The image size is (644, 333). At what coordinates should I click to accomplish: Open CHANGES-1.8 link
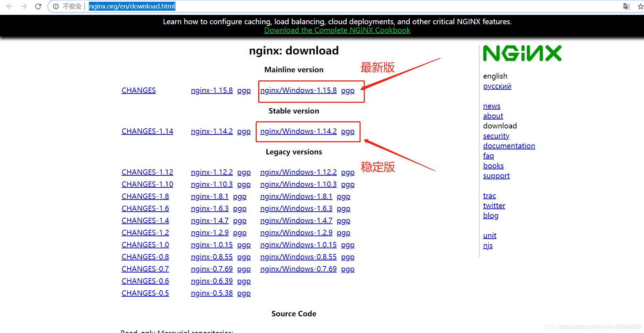(145, 196)
